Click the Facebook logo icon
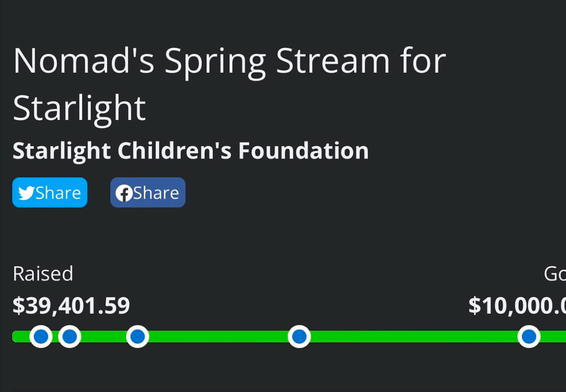Viewport: 566px width, 392px height. pyautogui.click(x=124, y=193)
